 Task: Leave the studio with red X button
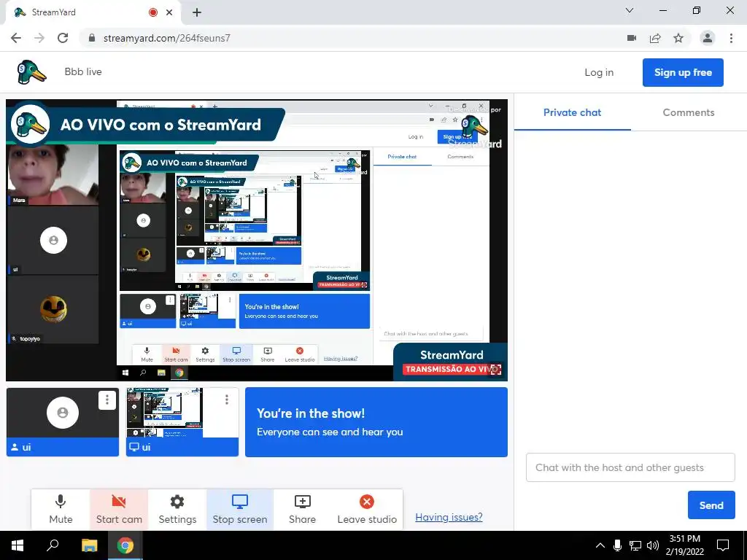367,510
